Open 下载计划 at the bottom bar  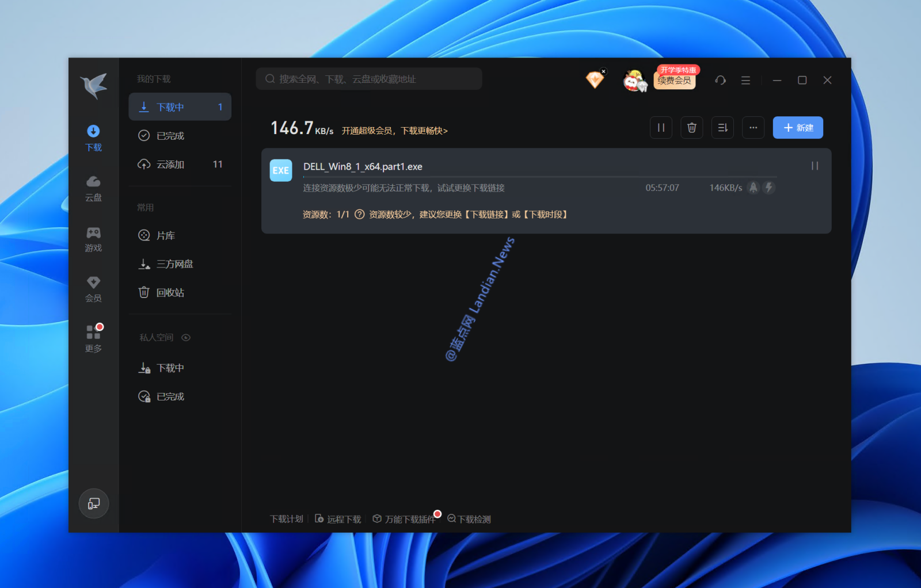tap(286, 519)
